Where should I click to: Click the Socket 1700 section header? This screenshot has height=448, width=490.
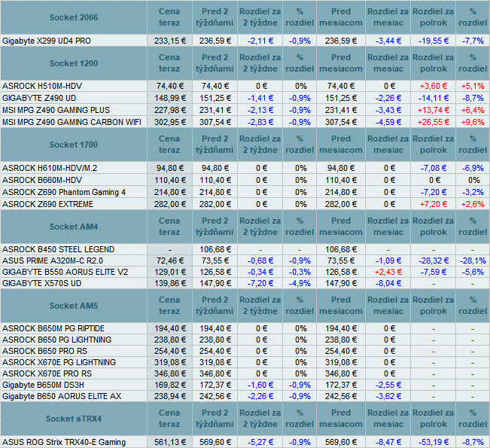coord(74,145)
